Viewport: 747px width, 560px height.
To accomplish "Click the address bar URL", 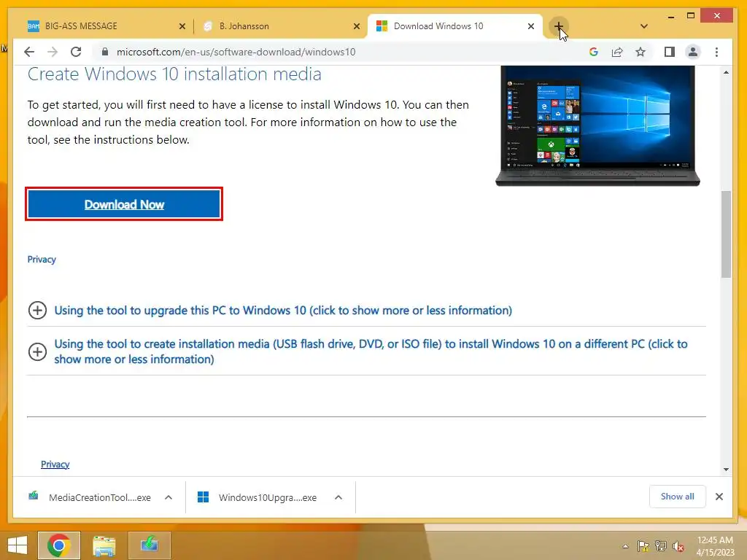I will click(x=236, y=52).
